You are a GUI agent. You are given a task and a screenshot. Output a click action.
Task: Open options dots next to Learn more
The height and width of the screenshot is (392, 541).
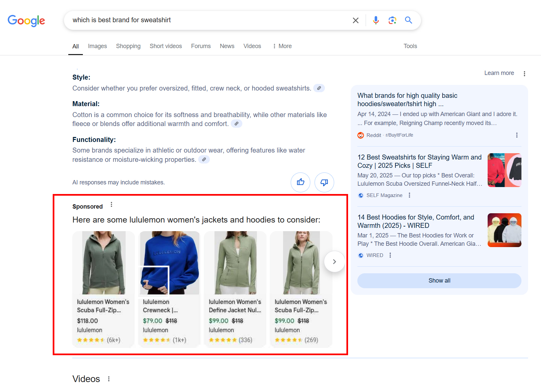tap(524, 74)
